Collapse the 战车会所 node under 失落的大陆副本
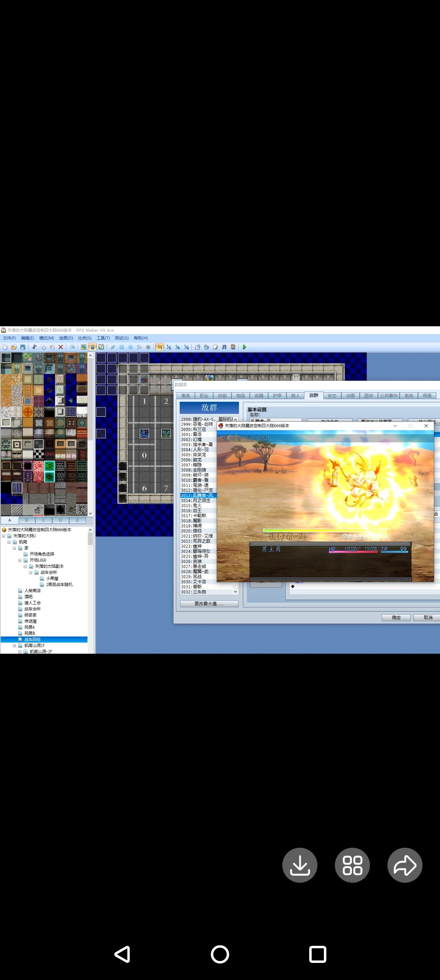Screen dimensions: 440x980 [x=31, y=573]
